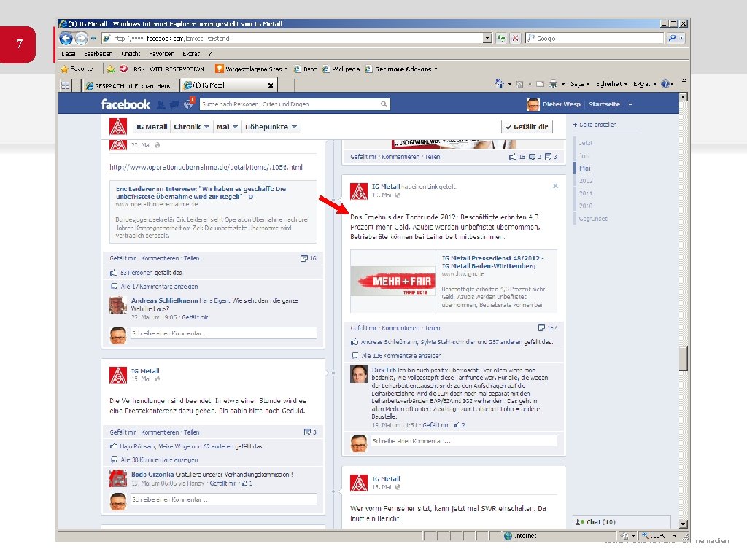Open the Chat (10) bar

(x=622, y=522)
